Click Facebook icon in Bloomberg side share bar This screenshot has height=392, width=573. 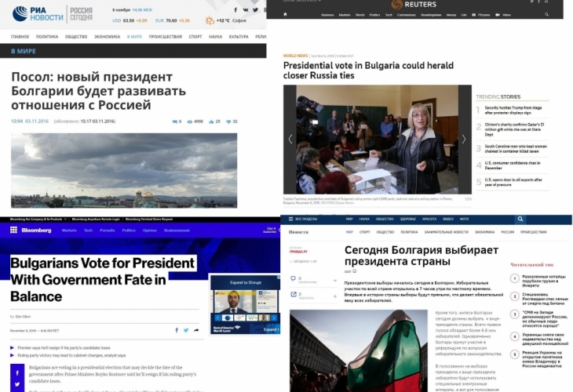(17, 373)
